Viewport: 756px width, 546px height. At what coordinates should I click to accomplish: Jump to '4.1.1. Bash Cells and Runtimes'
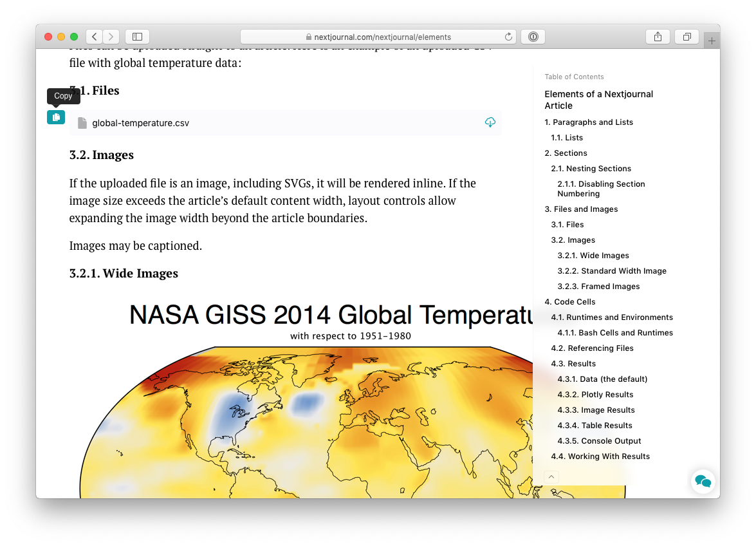615,332
